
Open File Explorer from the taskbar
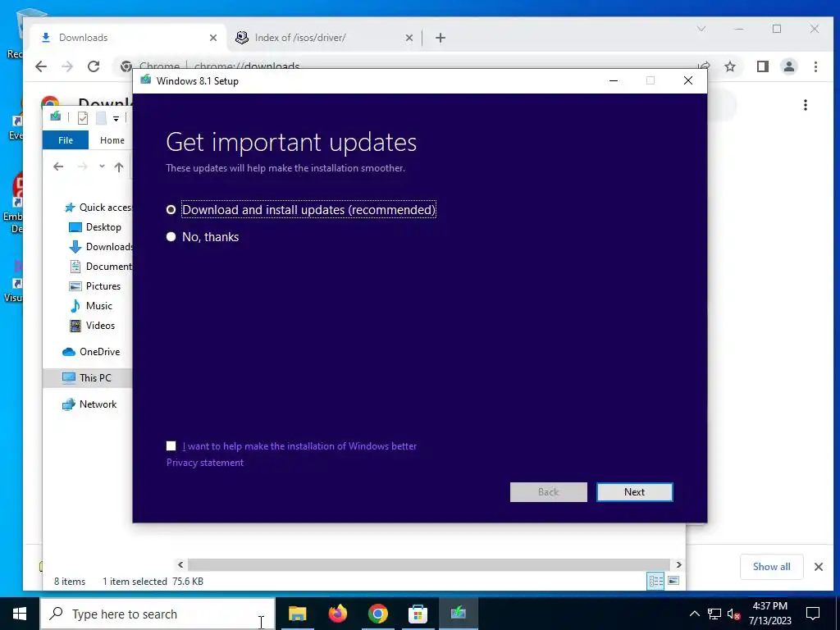(297, 614)
